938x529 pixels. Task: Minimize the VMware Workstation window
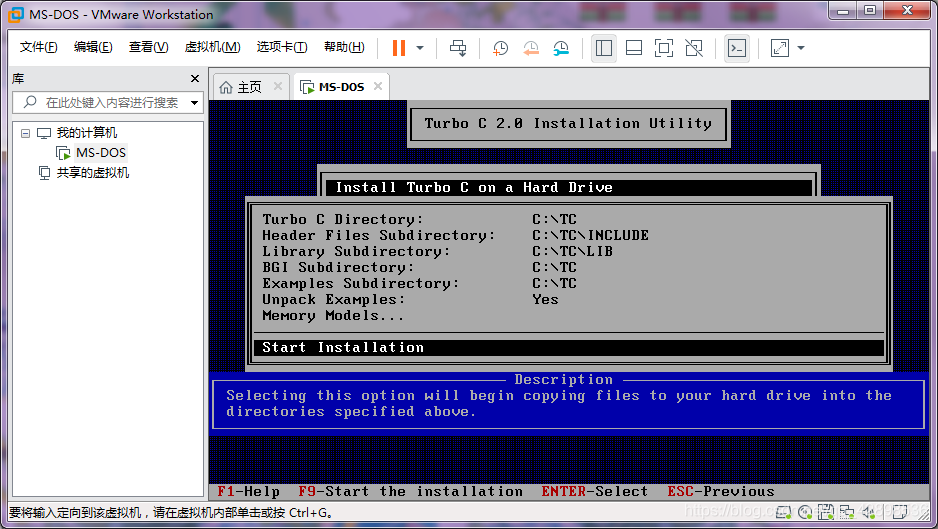click(843, 10)
